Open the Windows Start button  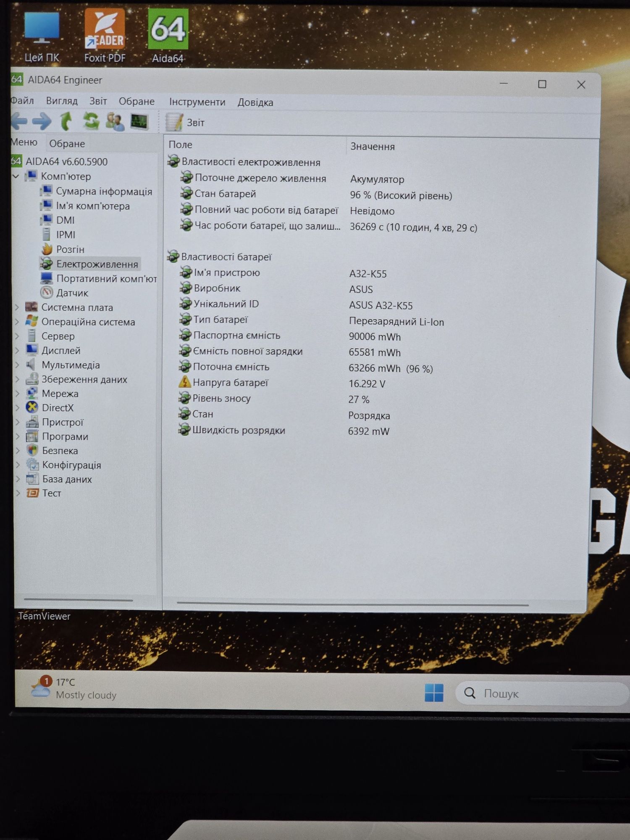pyautogui.click(x=434, y=693)
